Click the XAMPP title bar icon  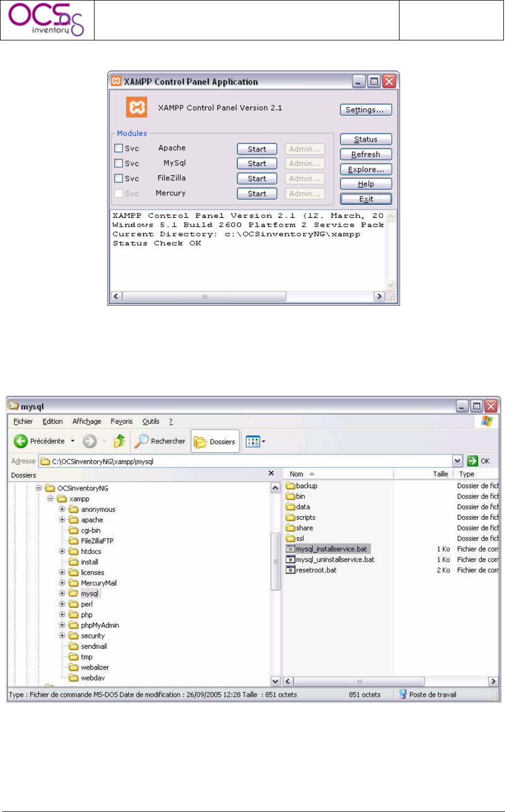116,81
